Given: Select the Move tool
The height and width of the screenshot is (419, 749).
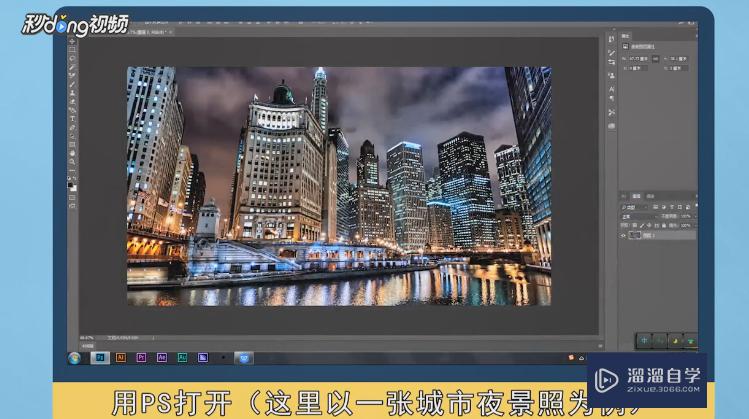Looking at the screenshot, I should (x=72, y=42).
